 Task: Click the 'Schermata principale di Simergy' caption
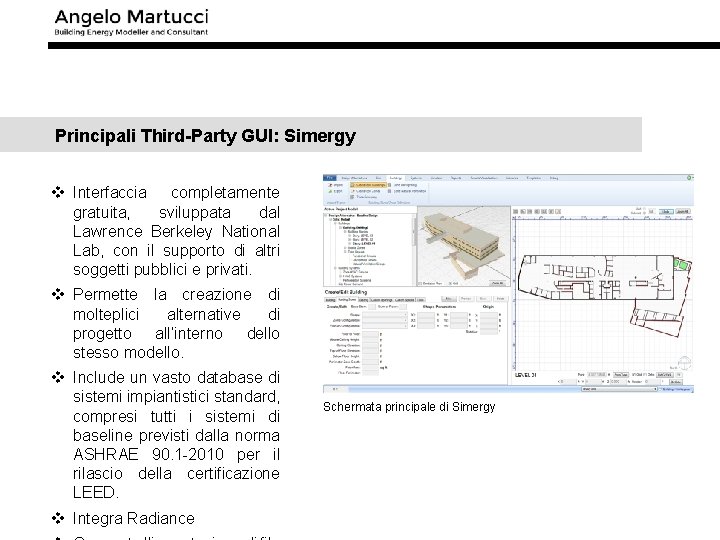coord(409,407)
